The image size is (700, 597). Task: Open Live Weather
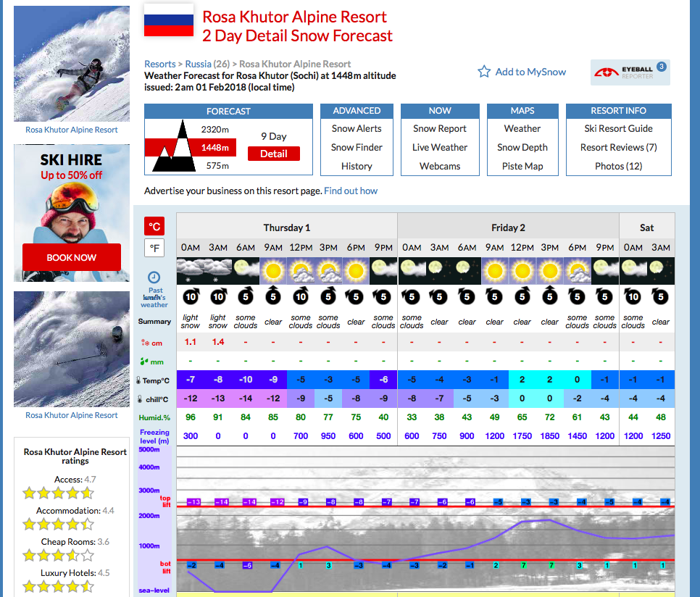pos(440,147)
